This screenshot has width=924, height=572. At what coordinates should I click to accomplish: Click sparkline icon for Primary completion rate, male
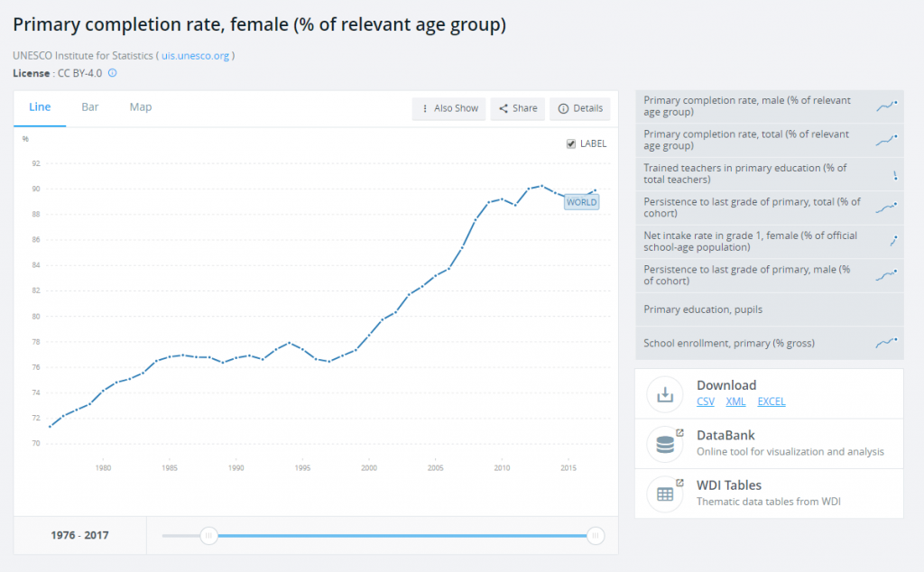click(887, 106)
